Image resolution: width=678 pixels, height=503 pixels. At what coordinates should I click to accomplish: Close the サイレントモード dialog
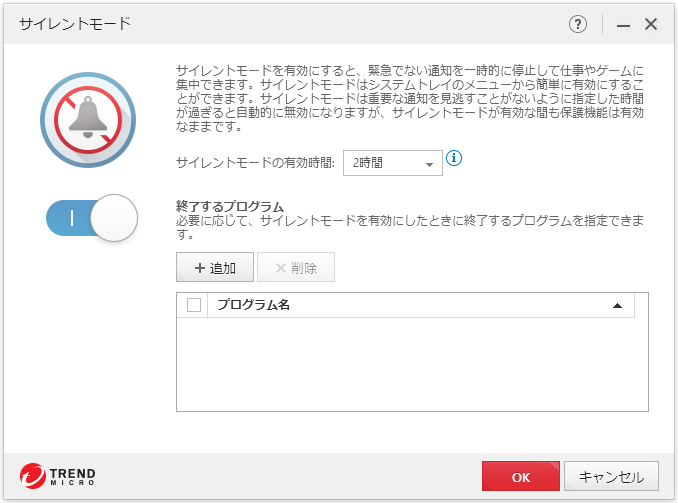tap(651, 24)
